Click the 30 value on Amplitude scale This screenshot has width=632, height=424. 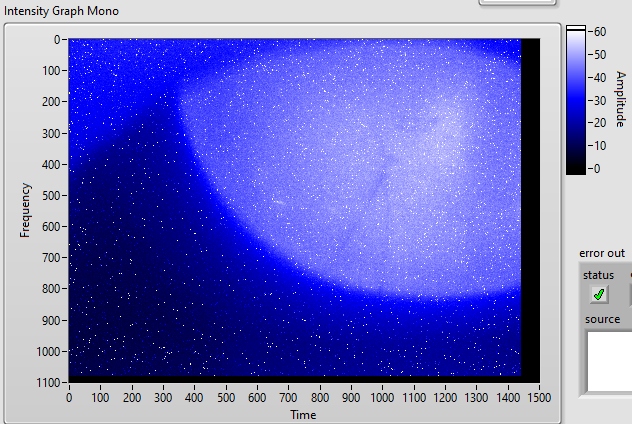pos(600,100)
